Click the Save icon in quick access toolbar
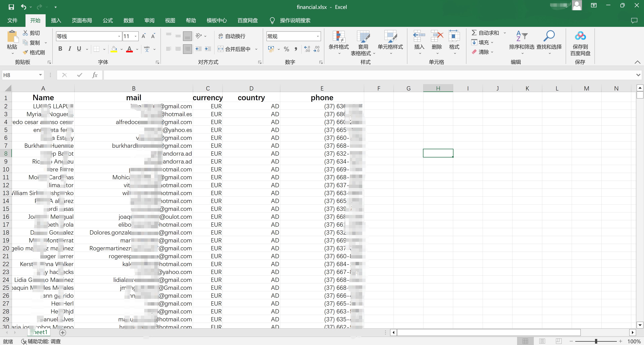The height and width of the screenshot is (345, 644). click(x=11, y=7)
